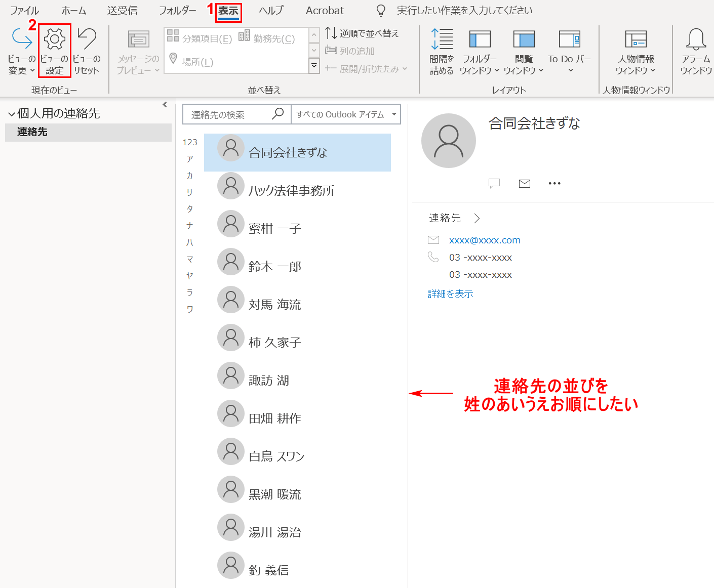Click the chat icon under contact name
The height and width of the screenshot is (588, 714).
494,183
